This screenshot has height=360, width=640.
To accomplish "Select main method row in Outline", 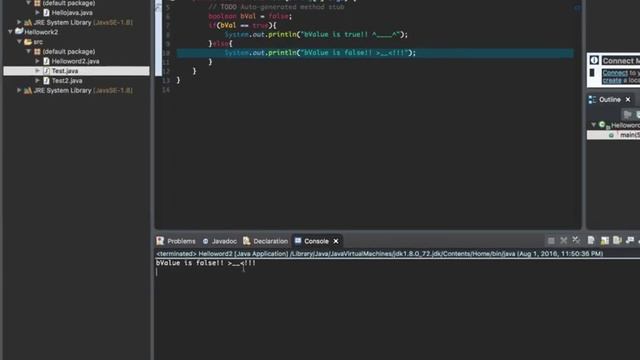I will click(613, 135).
